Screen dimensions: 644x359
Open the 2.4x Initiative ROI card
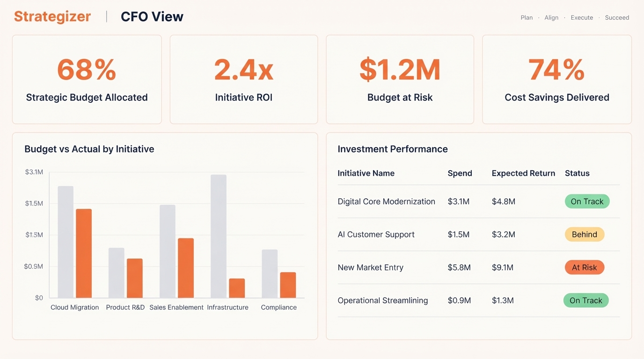tap(244, 79)
